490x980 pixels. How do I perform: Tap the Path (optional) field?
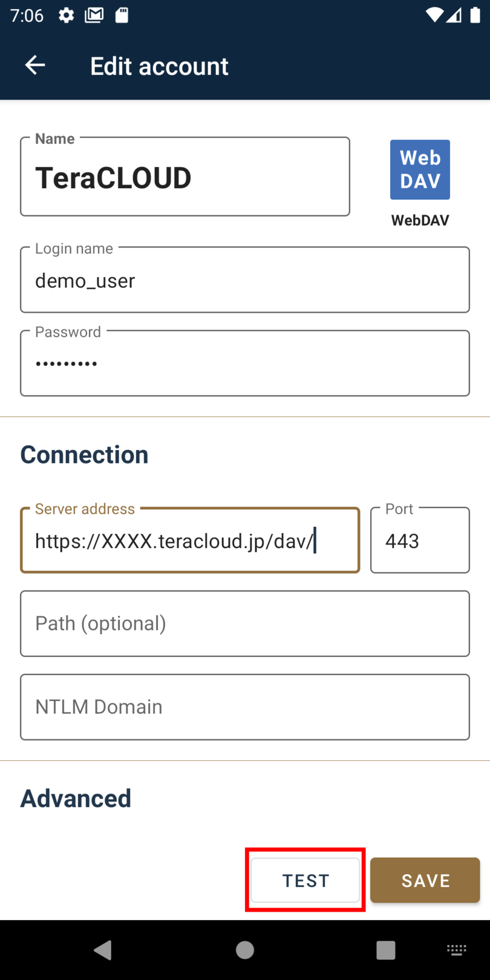244,624
